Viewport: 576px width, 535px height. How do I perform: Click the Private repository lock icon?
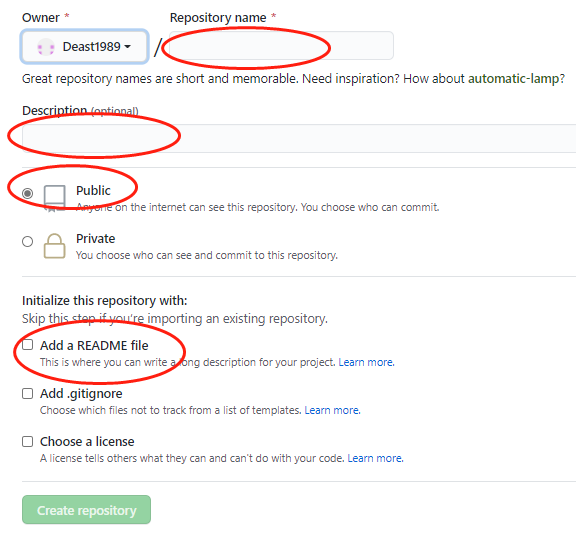tap(54, 246)
